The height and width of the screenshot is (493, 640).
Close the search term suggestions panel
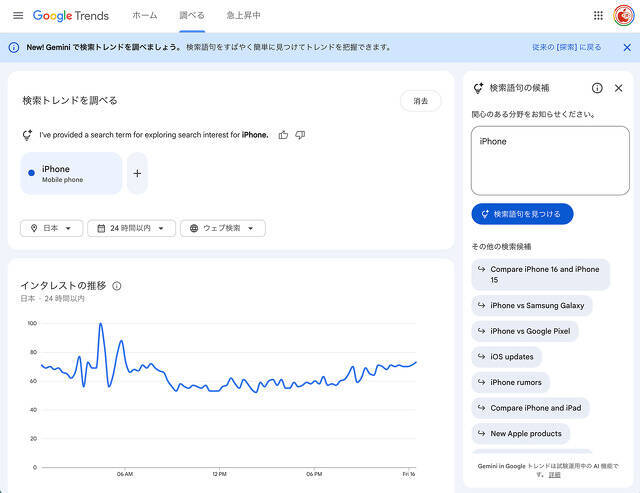pyautogui.click(x=618, y=88)
